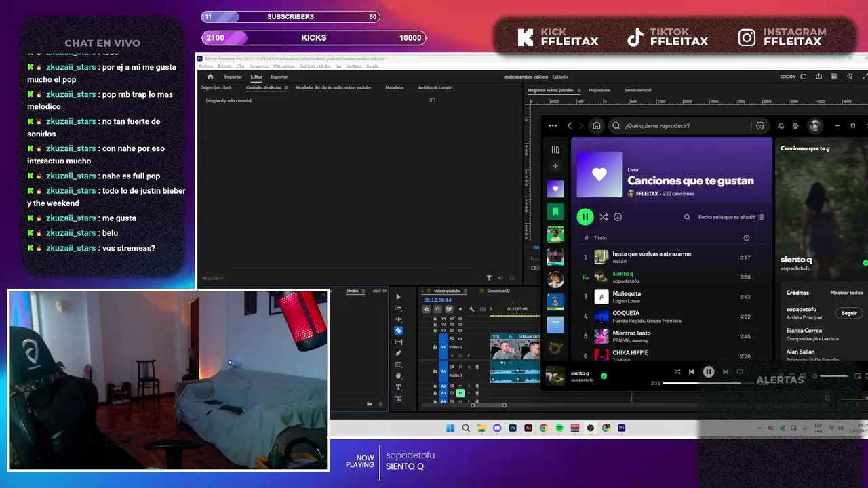Open Spotify friend activity icon

coord(795,125)
